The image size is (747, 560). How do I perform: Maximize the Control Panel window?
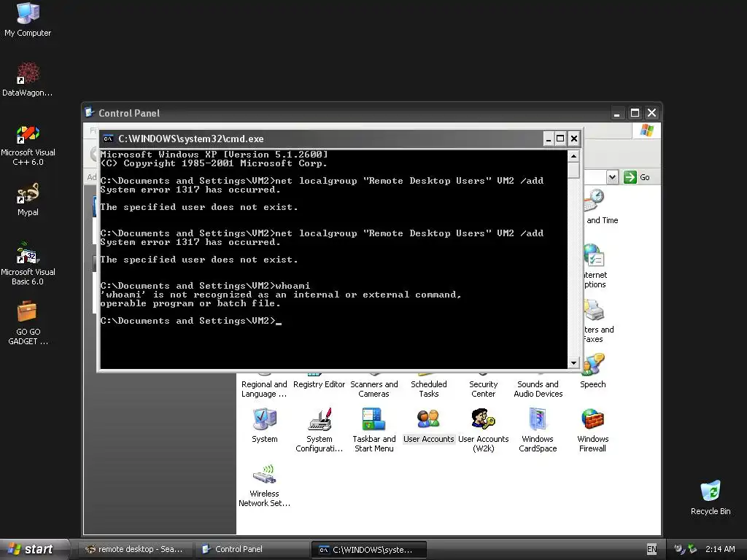[635, 113]
